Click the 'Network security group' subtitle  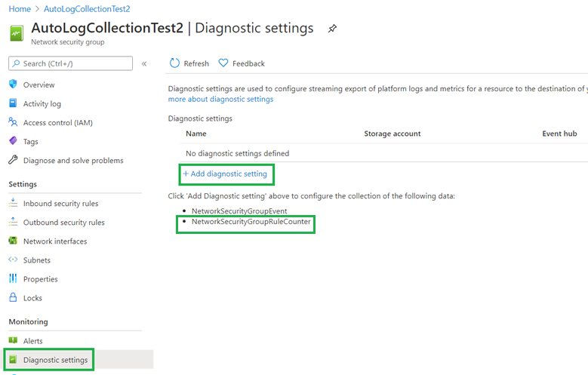pos(68,42)
